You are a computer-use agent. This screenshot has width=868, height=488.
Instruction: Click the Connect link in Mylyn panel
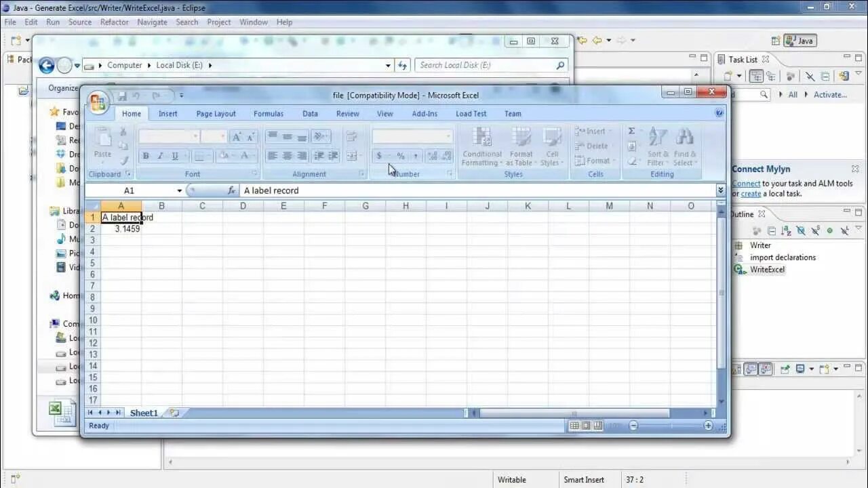[x=746, y=184]
